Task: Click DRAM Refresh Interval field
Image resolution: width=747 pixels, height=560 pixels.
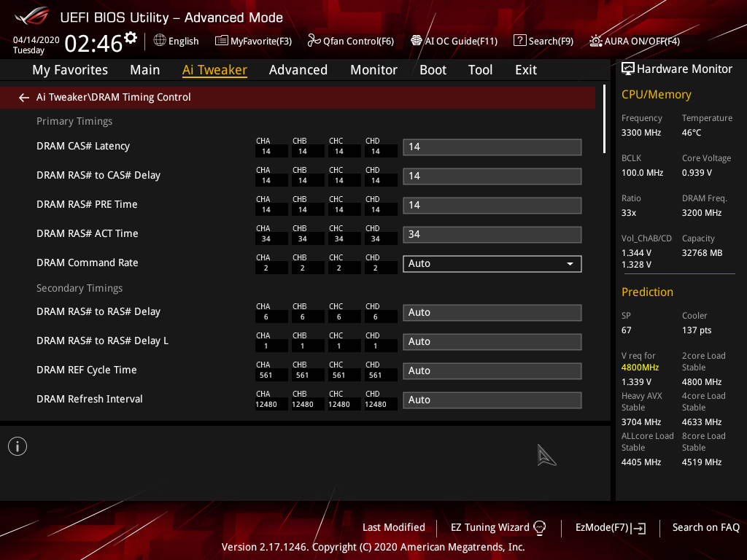Action: [x=492, y=400]
